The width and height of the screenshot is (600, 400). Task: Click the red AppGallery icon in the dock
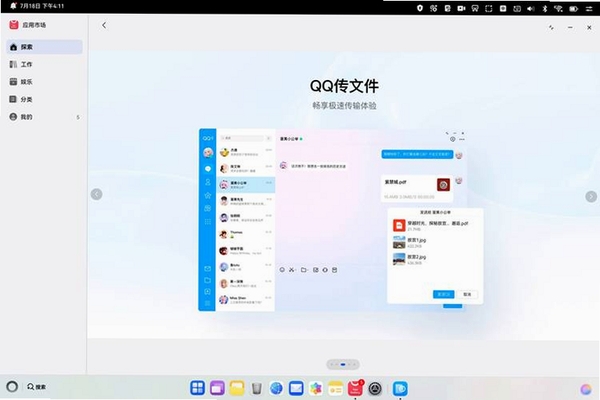coord(355,388)
